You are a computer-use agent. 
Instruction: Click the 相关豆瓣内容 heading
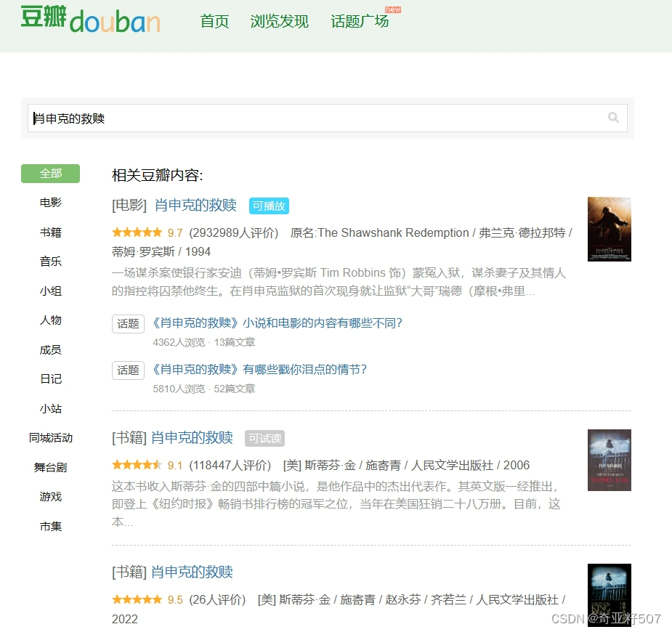pos(158,175)
